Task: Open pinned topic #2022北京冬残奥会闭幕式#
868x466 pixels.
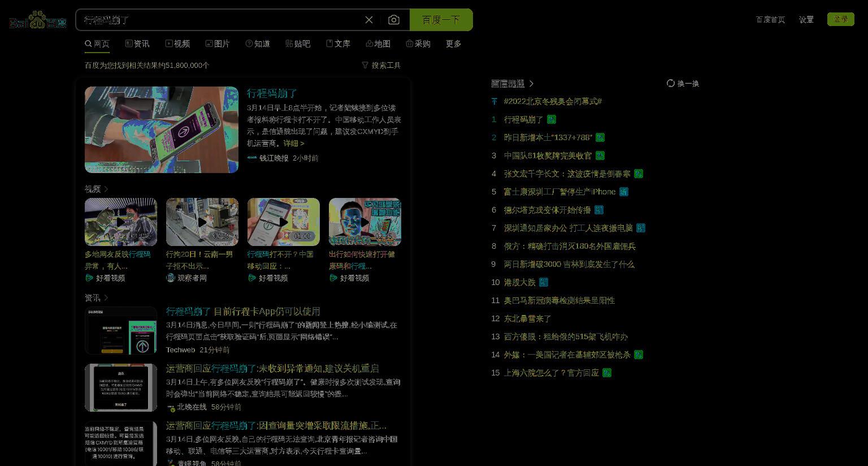Action: (x=553, y=101)
